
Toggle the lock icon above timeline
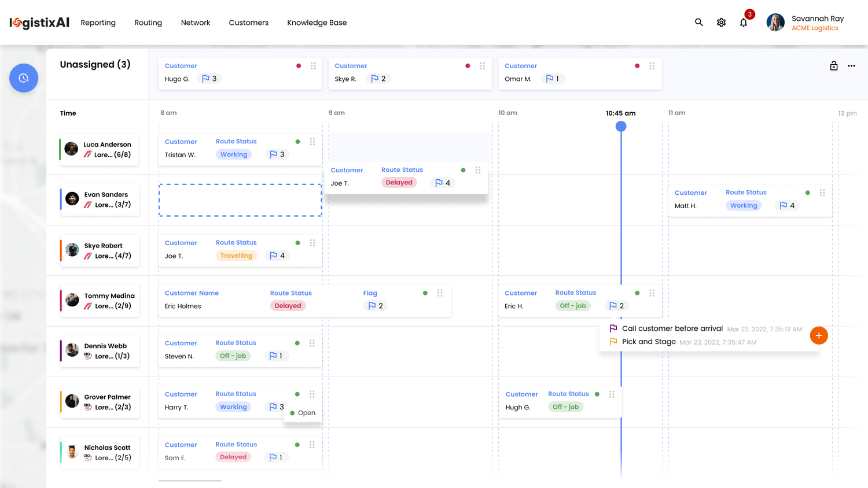click(833, 66)
